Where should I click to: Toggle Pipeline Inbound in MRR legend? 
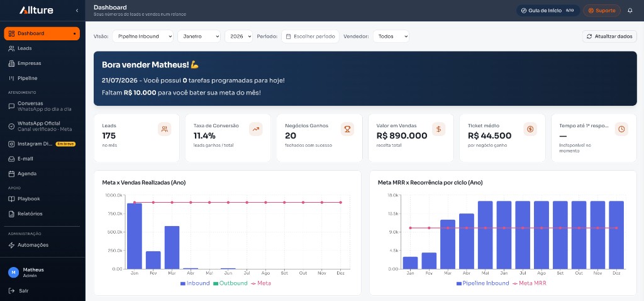[x=482, y=283]
